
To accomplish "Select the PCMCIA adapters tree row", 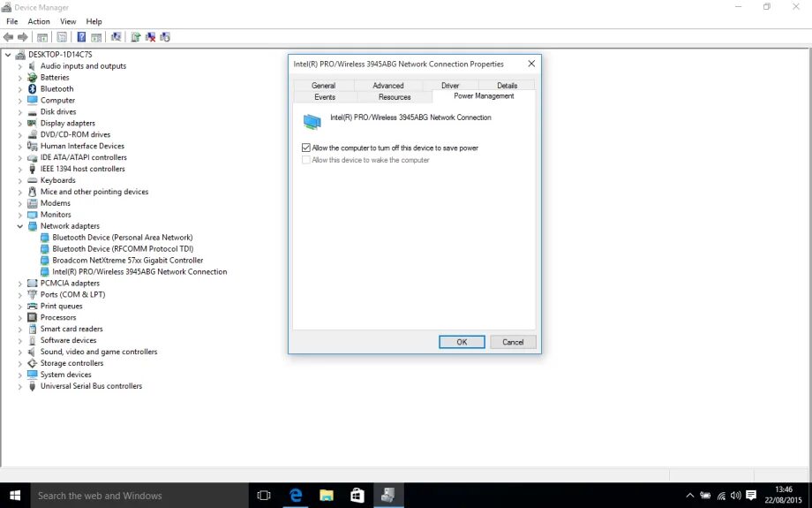I will (70, 283).
